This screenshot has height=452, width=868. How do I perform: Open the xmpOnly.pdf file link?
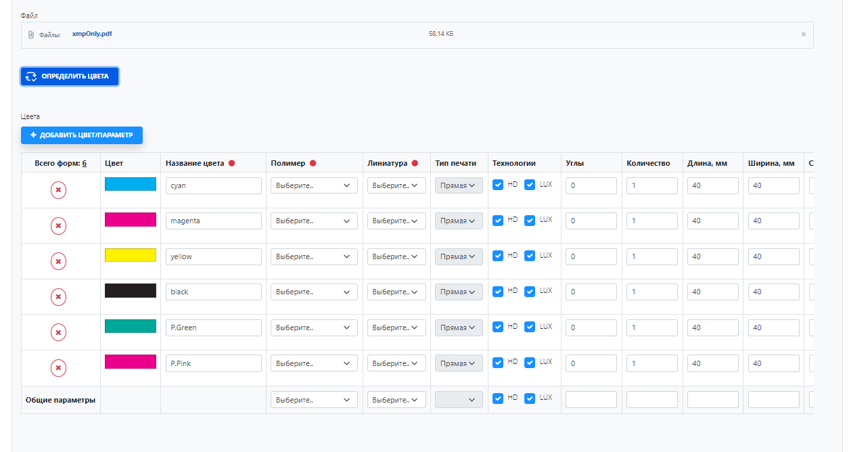[92, 33]
